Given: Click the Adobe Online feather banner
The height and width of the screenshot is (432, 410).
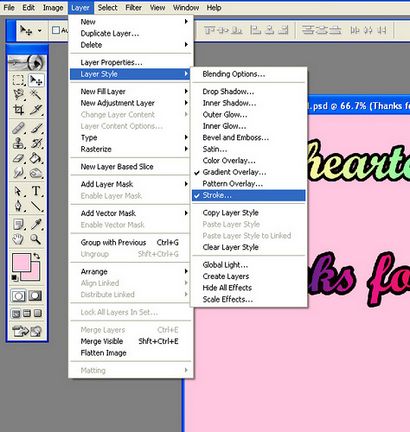Looking at the screenshot, I should coord(27,62).
